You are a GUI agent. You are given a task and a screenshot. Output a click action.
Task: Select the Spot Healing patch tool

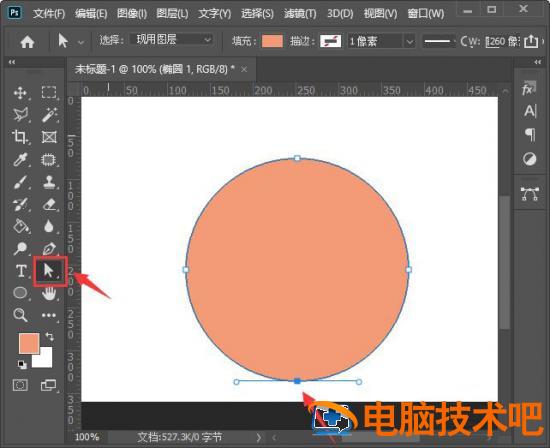coord(49,160)
